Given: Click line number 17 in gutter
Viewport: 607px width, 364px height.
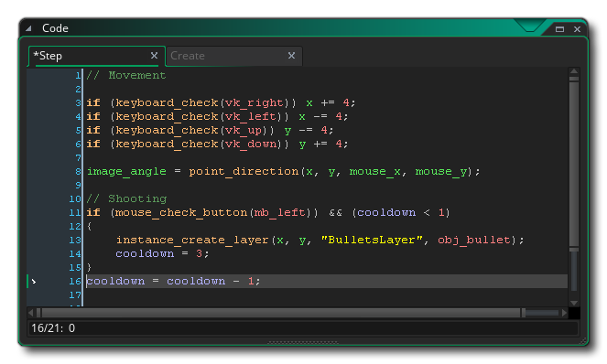Looking at the screenshot, I should coord(75,295).
